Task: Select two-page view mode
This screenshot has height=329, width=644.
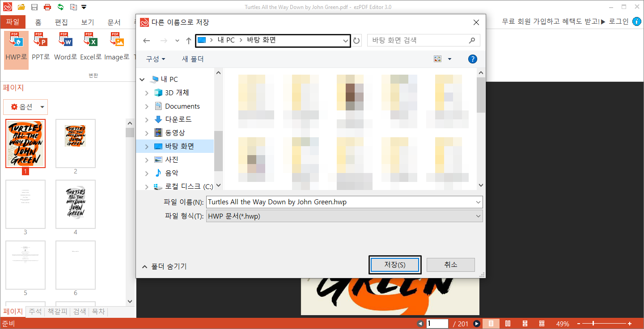Action: click(x=508, y=324)
